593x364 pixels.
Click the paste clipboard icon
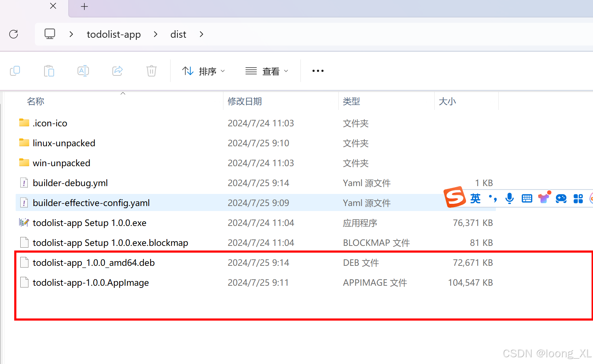pos(49,71)
